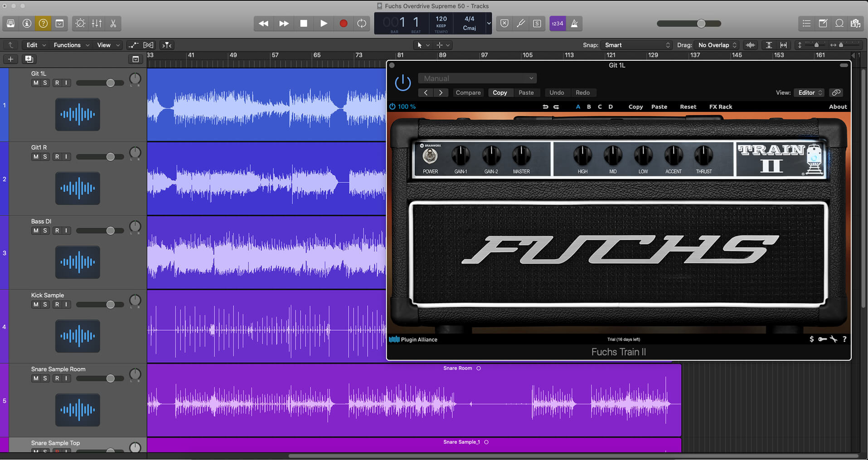868x460 pixels.
Task: Open the Mixer faders icon
Action: 97,24
